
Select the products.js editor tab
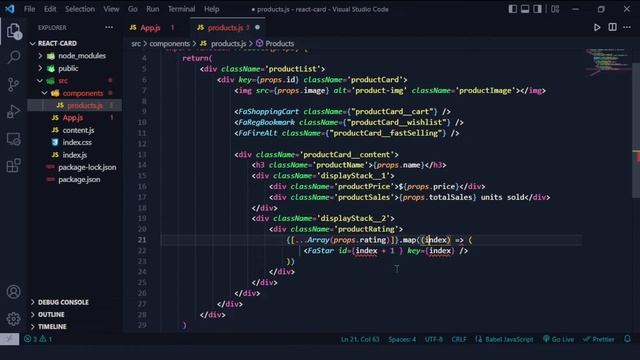(227, 27)
